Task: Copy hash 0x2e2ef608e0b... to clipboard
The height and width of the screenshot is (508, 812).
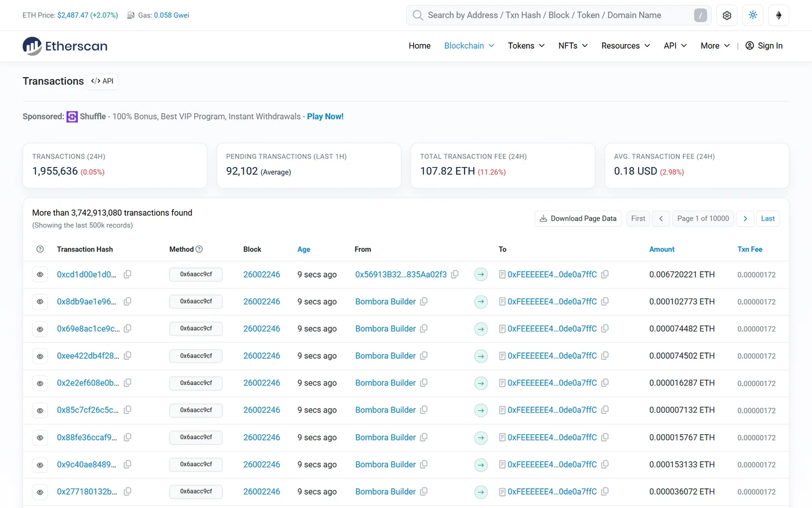Action: (x=128, y=383)
